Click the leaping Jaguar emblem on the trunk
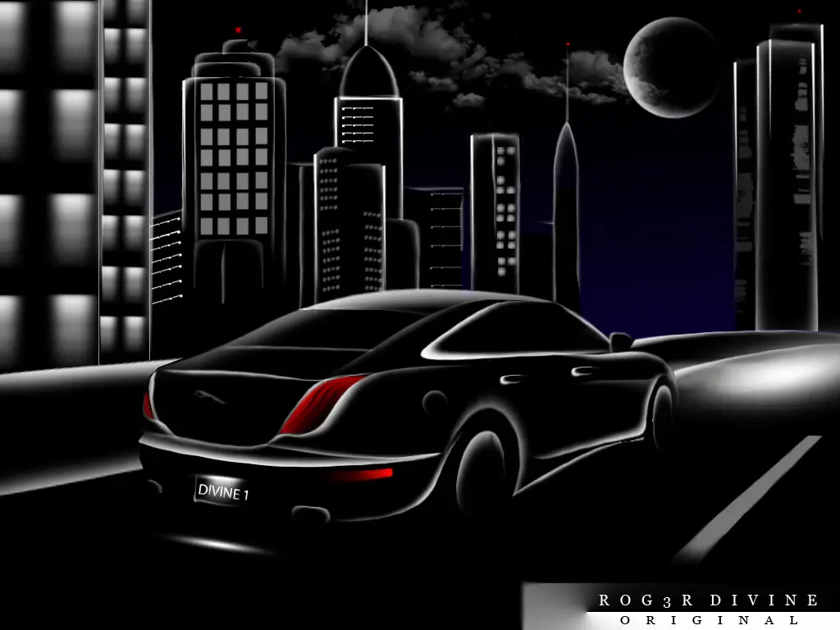 point(210,396)
